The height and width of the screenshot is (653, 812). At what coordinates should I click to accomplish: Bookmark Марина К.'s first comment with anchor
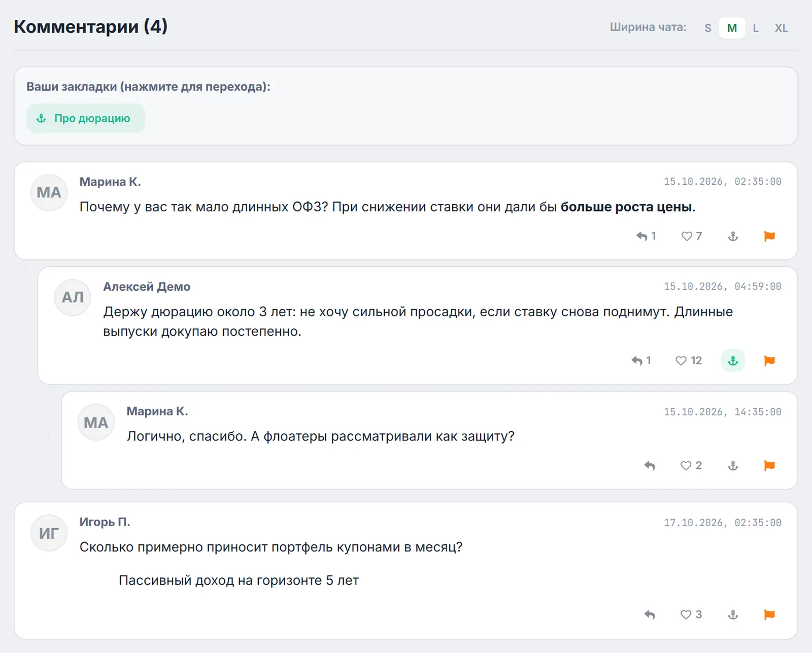(x=733, y=236)
